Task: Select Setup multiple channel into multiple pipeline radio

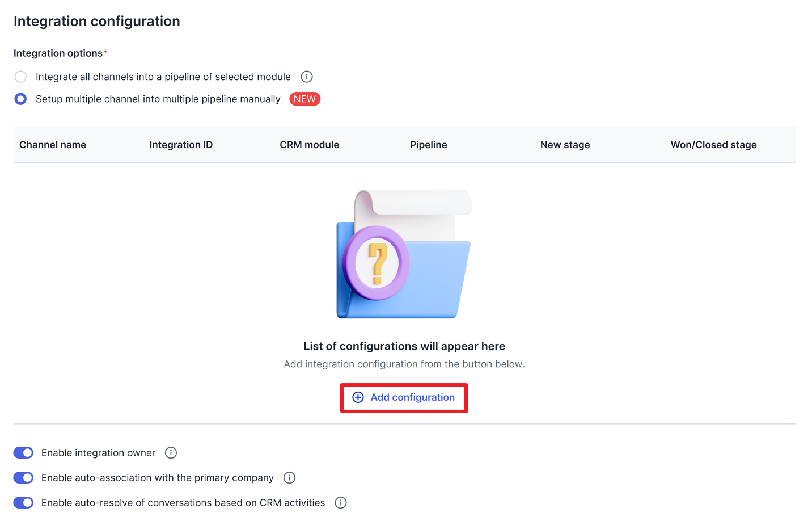Action: (x=20, y=99)
